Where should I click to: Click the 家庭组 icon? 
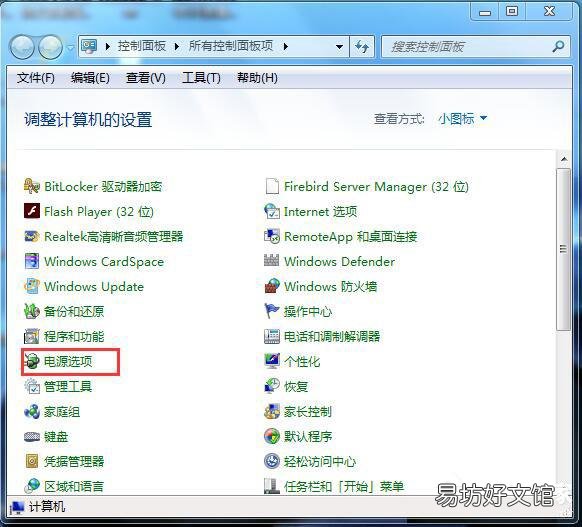[32, 412]
